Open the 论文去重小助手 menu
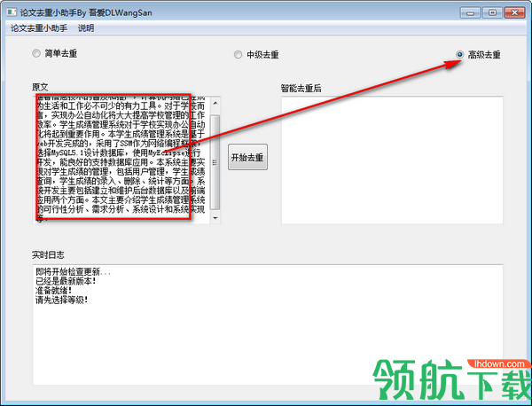Screen dimensions: 532x406 pos(39,28)
